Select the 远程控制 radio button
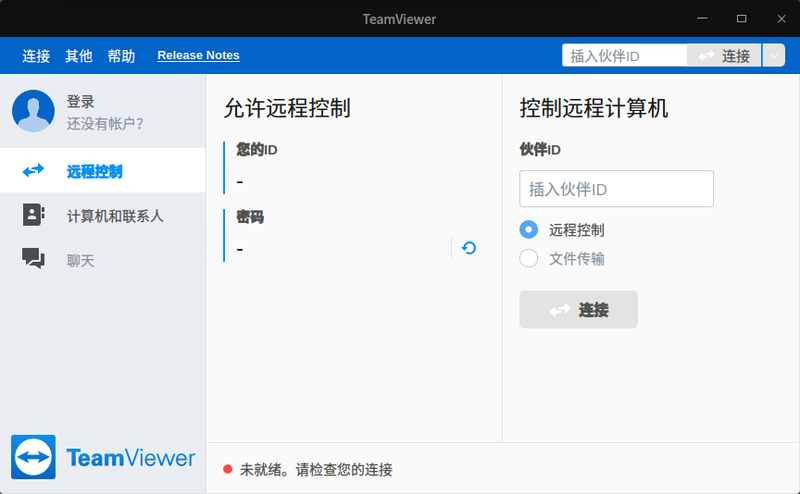 pyautogui.click(x=529, y=229)
